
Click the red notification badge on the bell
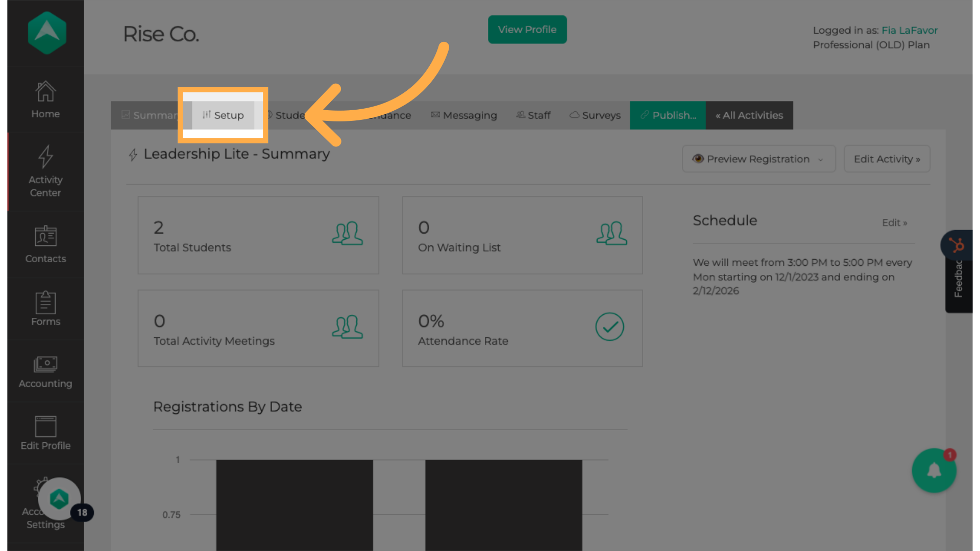[x=950, y=455]
